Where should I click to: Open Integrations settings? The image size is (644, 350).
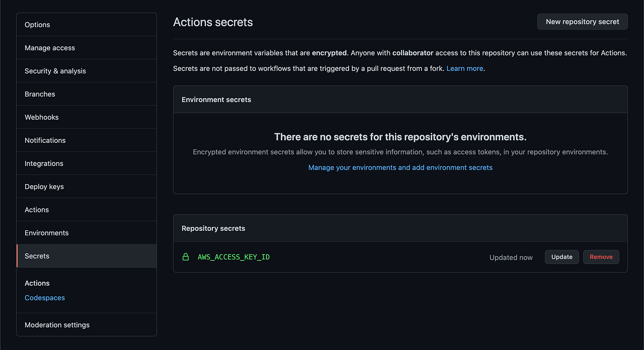click(x=44, y=163)
